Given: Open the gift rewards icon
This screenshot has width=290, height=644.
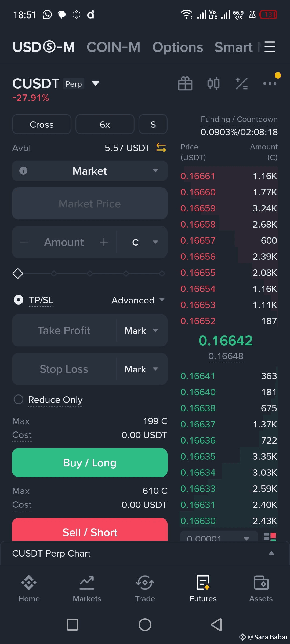Looking at the screenshot, I should [185, 83].
